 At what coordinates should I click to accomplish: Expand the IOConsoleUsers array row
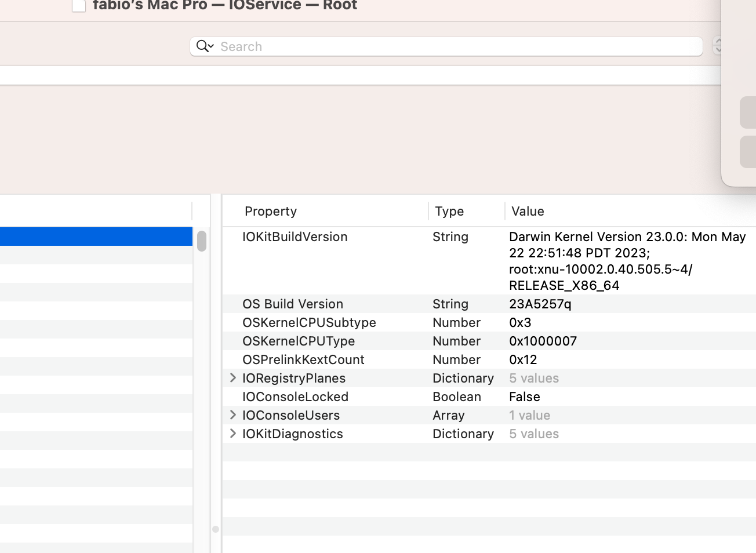tap(233, 415)
